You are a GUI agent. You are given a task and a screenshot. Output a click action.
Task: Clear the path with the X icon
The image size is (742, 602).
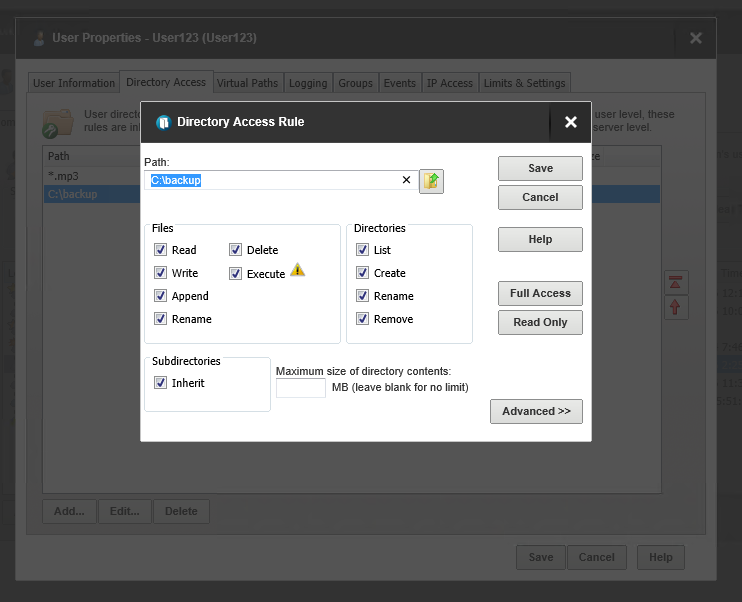click(406, 180)
